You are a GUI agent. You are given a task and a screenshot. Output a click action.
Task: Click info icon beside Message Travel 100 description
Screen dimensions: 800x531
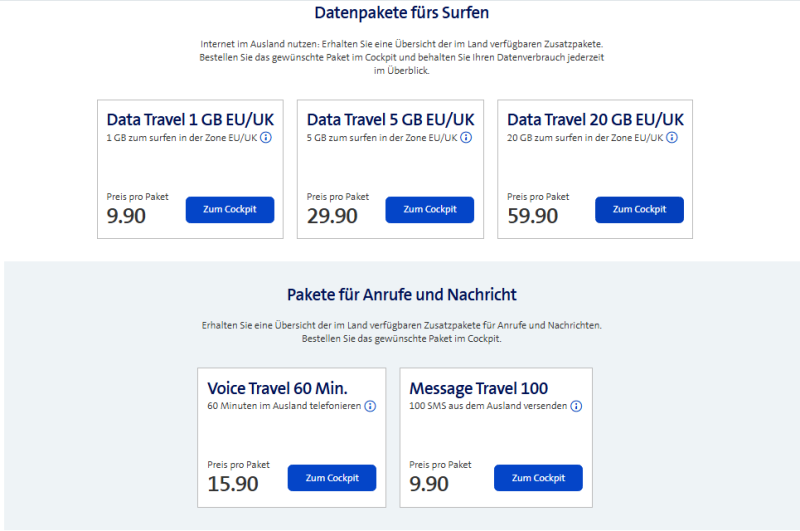pyautogui.click(x=576, y=406)
